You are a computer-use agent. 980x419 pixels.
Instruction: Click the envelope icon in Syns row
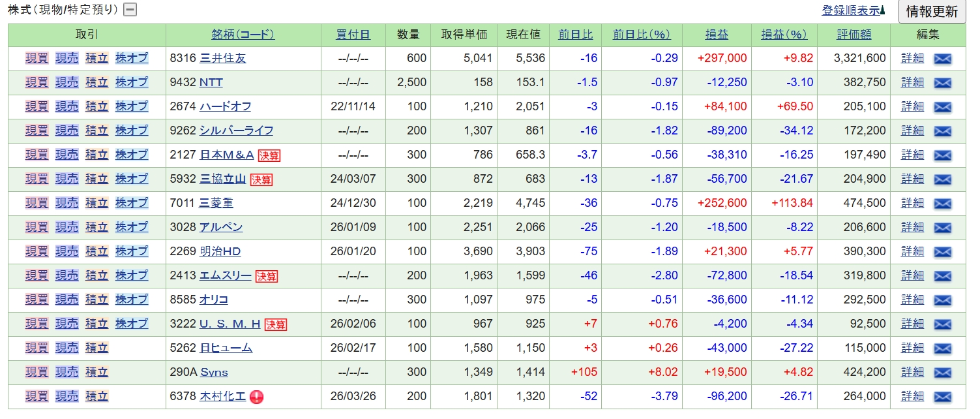(x=942, y=373)
